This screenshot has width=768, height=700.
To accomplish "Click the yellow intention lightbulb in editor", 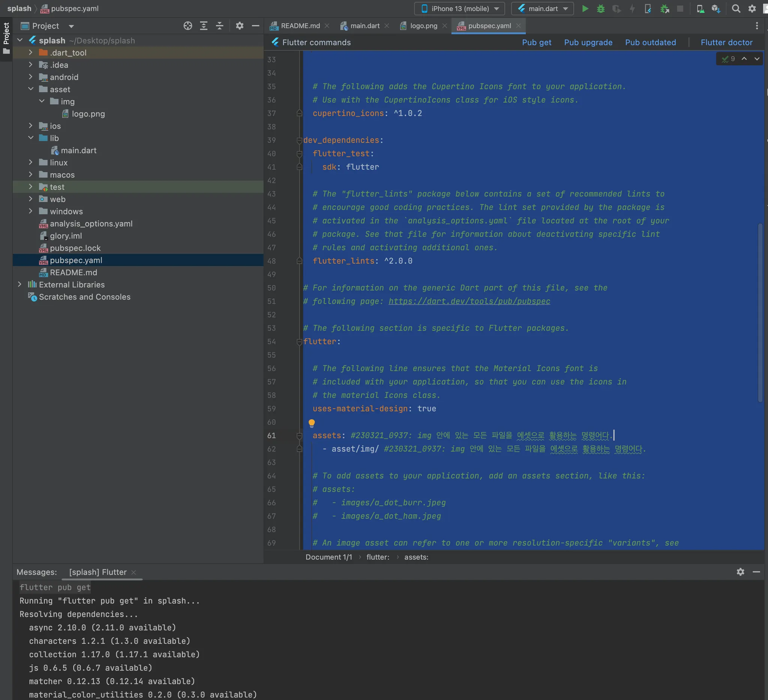I will coord(312,423).
